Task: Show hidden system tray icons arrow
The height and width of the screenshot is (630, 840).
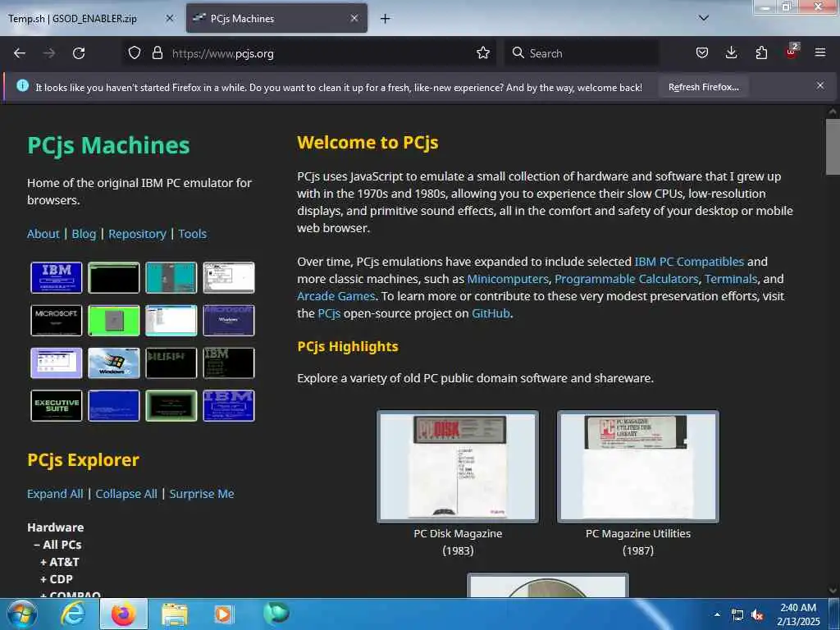Action: coord(717,614)
